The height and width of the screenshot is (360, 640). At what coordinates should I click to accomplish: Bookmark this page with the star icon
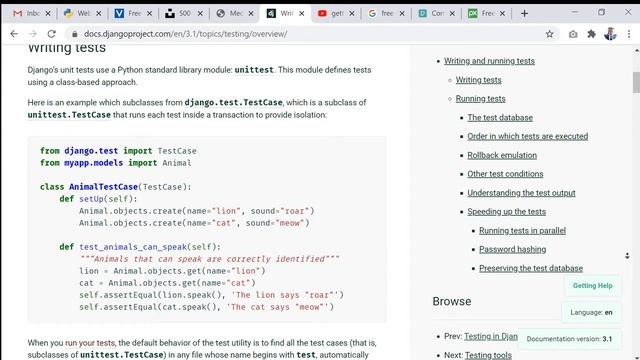click(550, 34)
